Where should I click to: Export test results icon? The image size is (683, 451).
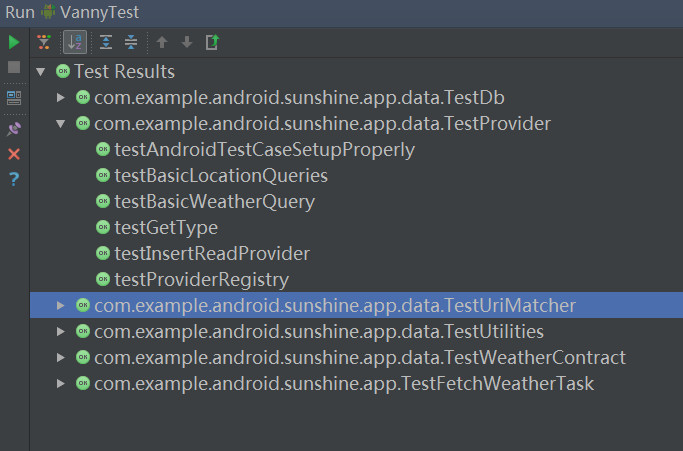pyautogui.click(x=212, y=42)
